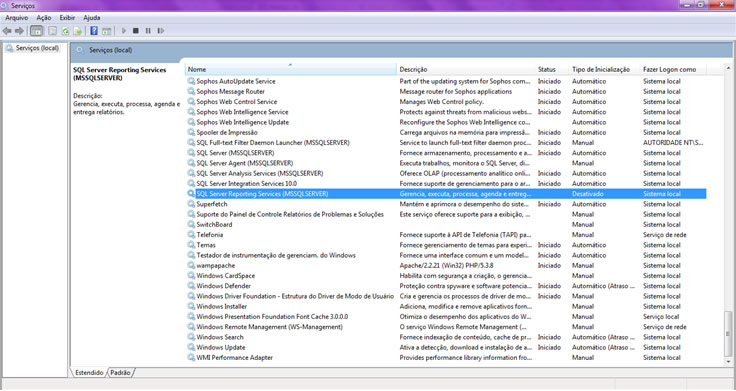Click the gear icon beside SwitchBoard
This screenshot has height=391, width=736.
coord(191,224)
